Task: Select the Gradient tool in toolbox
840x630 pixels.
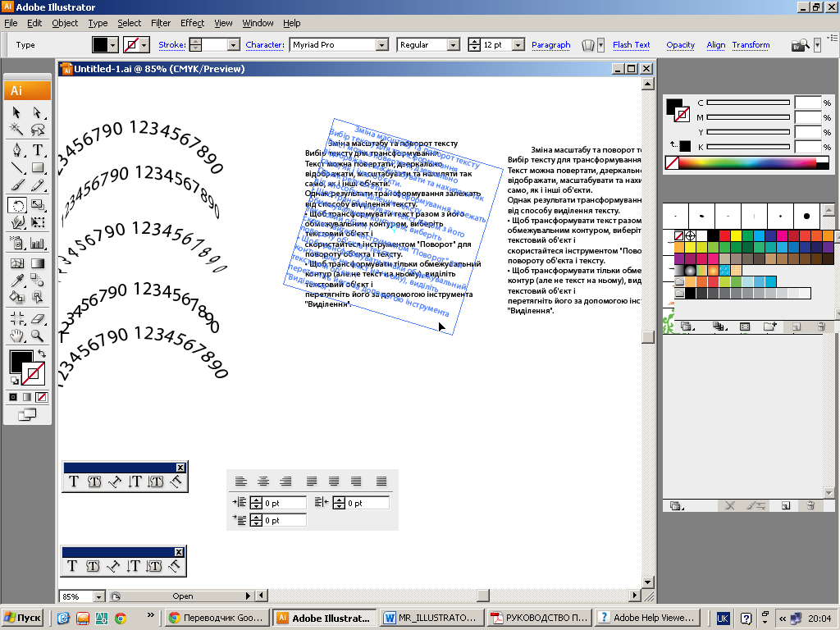Action: (37, 263)
